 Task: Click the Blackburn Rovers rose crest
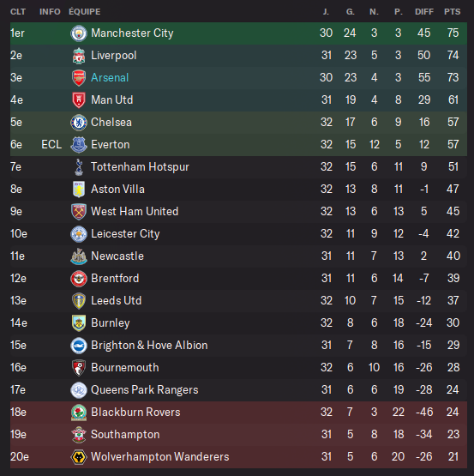[x=79, y=413]
